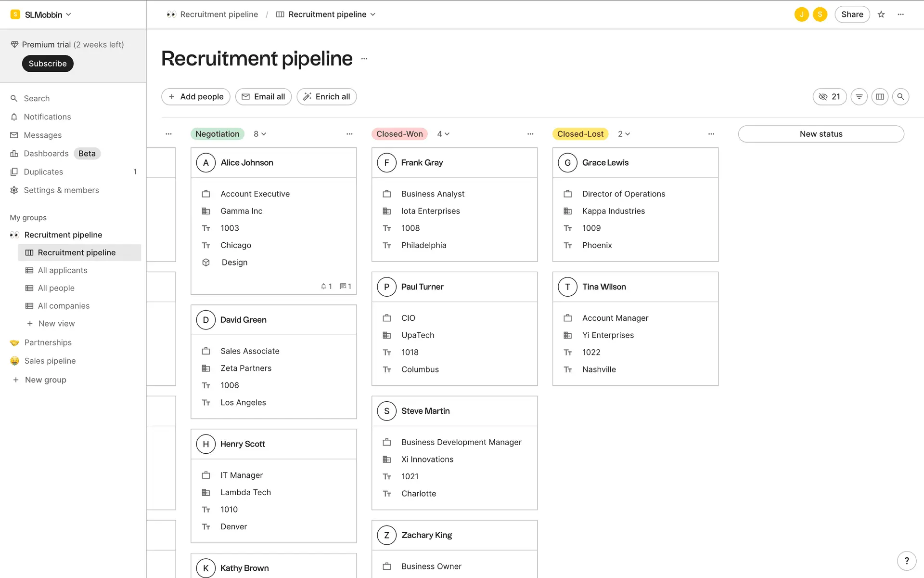The height and width of the screenshot is (578, 924).
Task: Select the yellow Closed-Lost status label
Action: click(580, 134)
